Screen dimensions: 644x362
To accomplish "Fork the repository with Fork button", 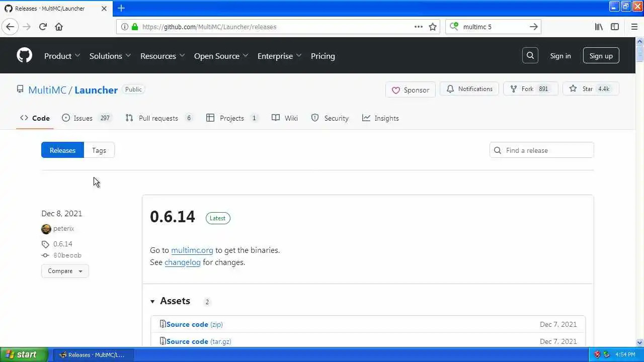I will point(531,89).
